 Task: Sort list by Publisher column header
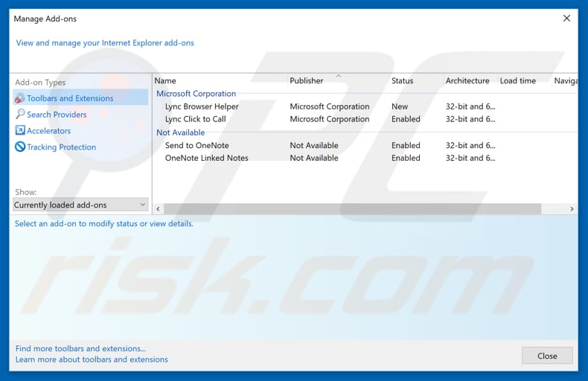coord(307,80)
